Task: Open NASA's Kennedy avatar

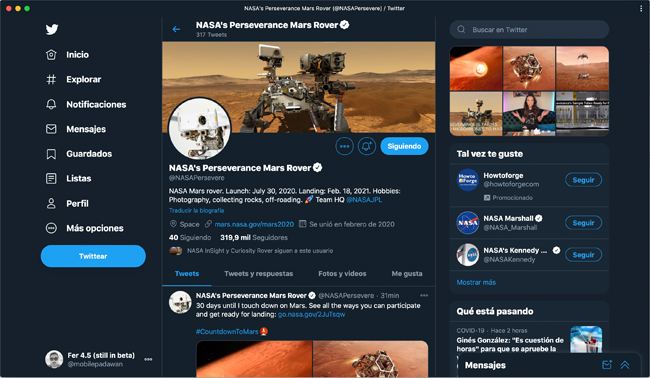Action: point(468,254)
